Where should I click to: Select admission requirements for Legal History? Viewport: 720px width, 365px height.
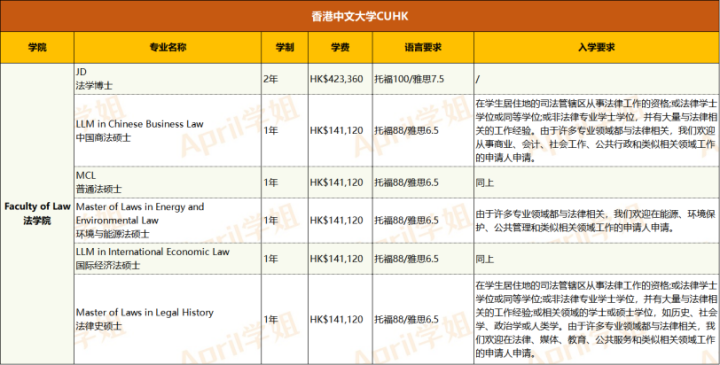(596, 319)
